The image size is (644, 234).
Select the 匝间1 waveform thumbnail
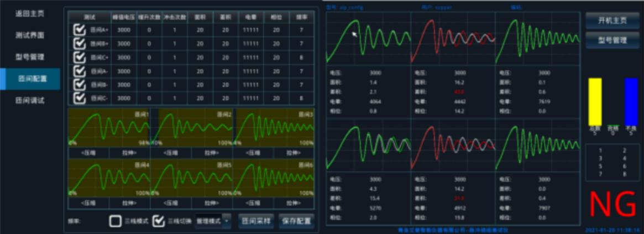(109, 128)
